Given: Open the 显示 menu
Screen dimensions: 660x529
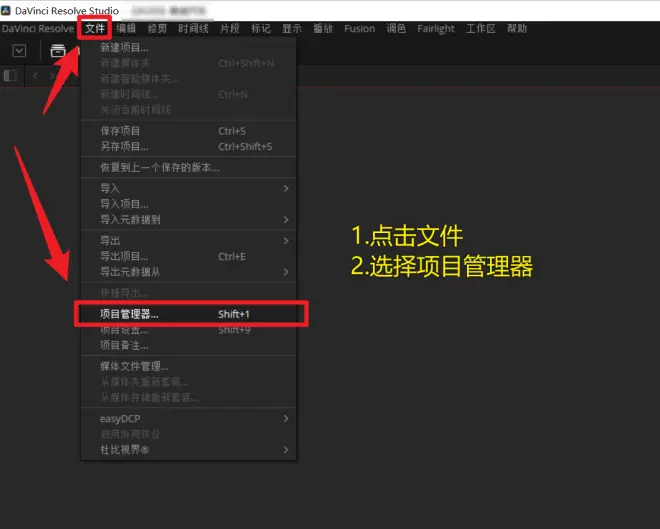Looking at the screenshot, I should 292,29.
